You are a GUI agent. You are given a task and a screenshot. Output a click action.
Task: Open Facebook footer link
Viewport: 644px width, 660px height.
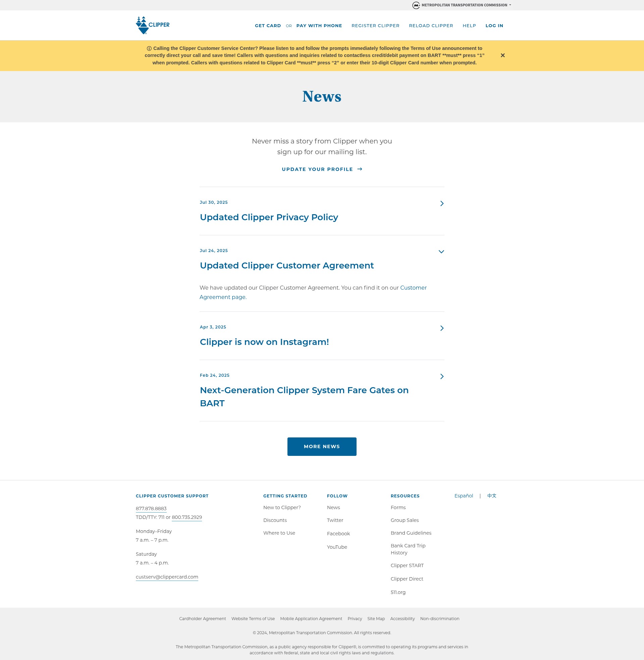click(338, 534)
